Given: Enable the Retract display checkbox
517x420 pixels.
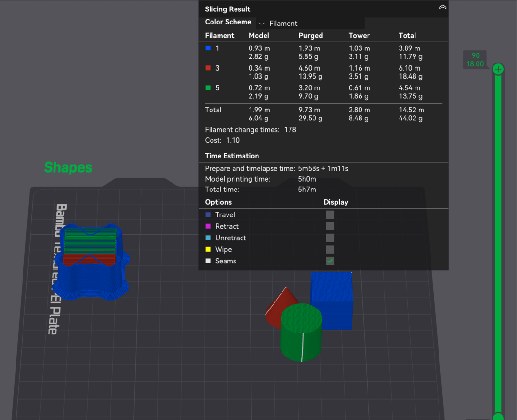Looking at the screenshot, I should [x=330, y=226].
